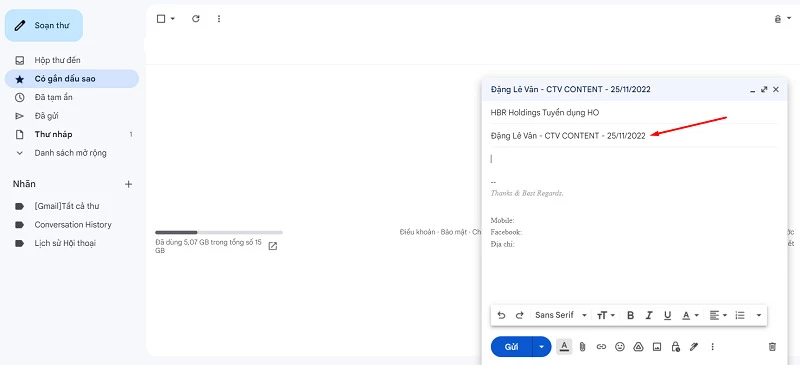Click Địa chỉ: line in signature

(503, 244)
